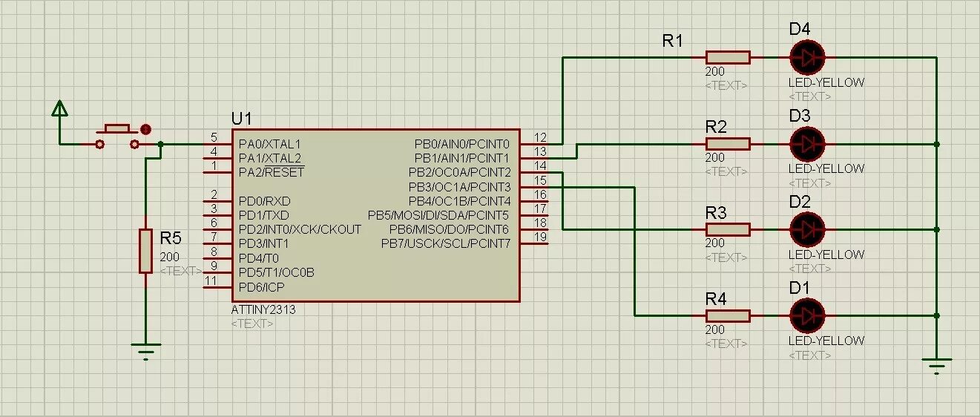Select the D4 LED-YELLOW diode symbol
Image resolution: width=980 pixels, height=417 pixels.
point(808,57)
